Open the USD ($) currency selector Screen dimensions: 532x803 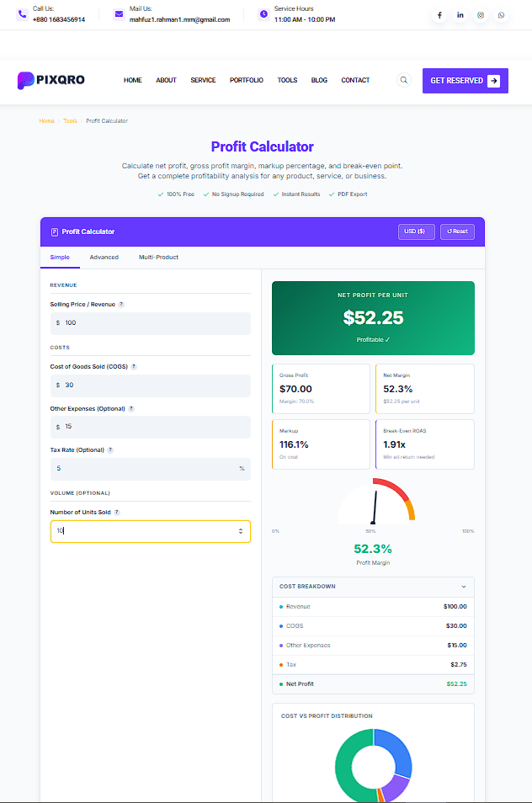(416, 231)
